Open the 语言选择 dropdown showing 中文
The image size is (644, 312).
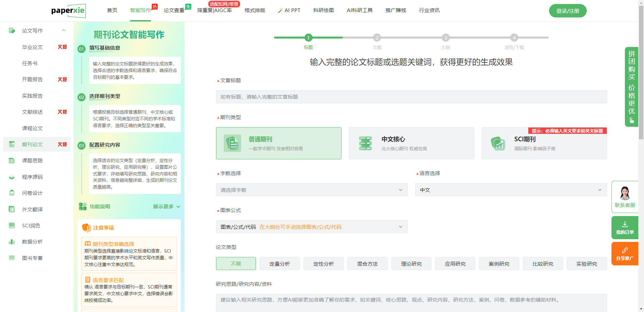click(x=511, y=190)
